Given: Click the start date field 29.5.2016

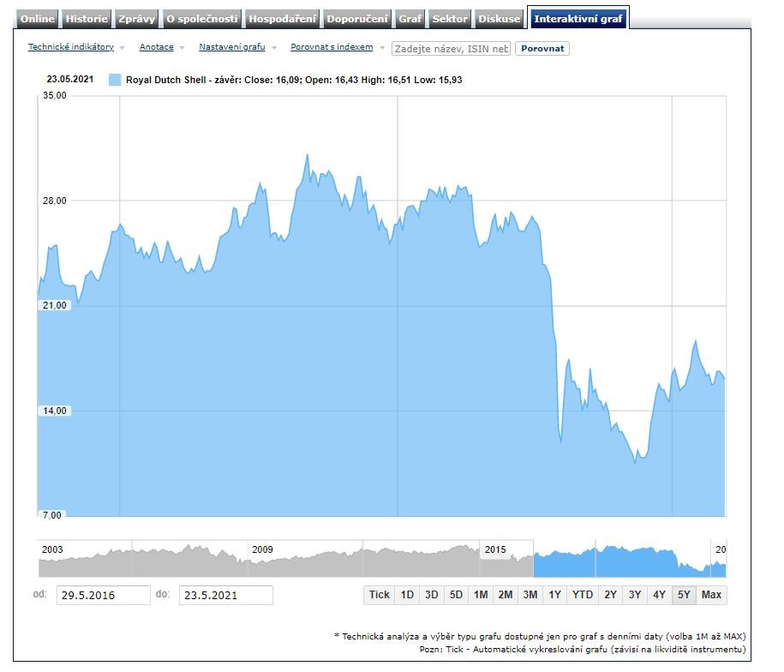Looking at the screenshot, I should [x=103, y=595].
